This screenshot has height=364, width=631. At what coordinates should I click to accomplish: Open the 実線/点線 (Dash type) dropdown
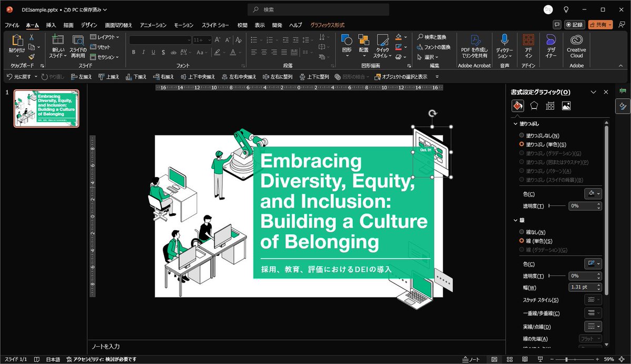pyautogui.click(x=593, y=326)
